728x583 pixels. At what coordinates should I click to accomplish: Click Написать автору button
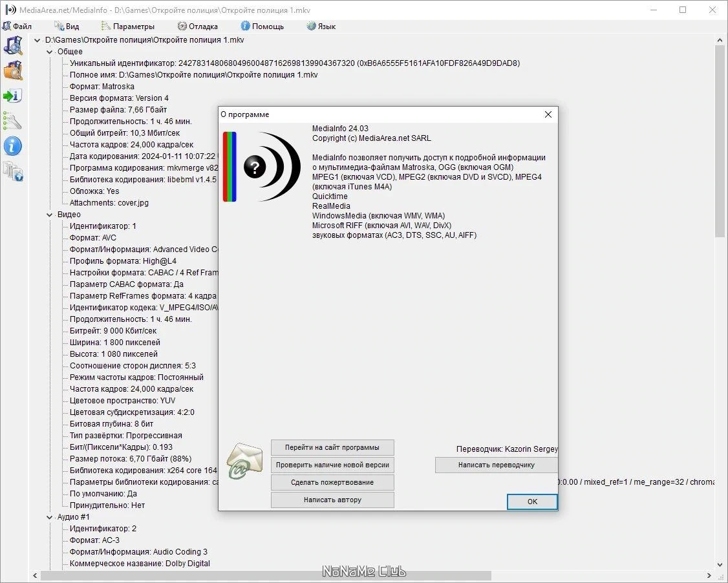332,500
